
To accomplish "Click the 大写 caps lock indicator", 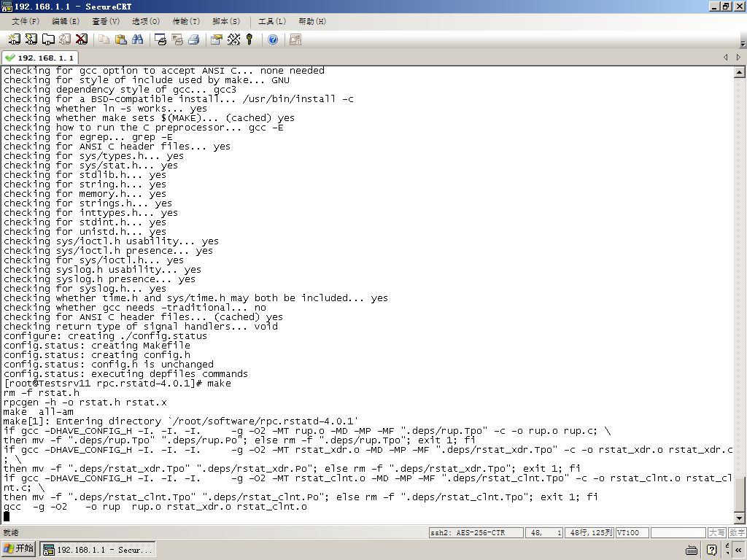I will 716,532.
